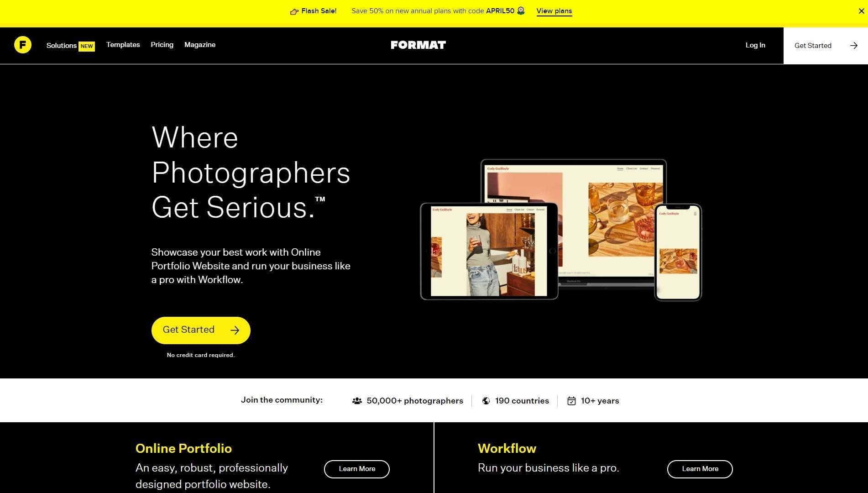Click the globe icon beside 190 countries
This screenshot has width=868, height=493.
pyautogui.click(x=486, y=401)
